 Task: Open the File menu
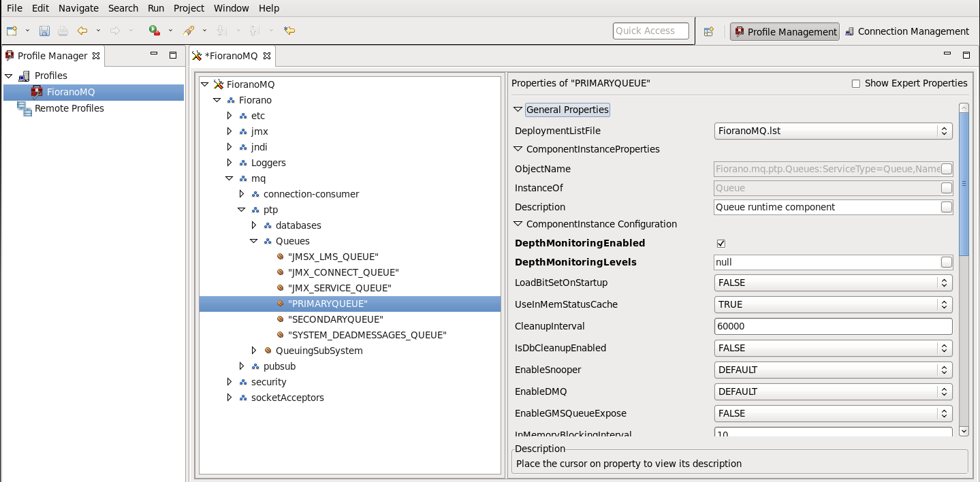(14, 8)
